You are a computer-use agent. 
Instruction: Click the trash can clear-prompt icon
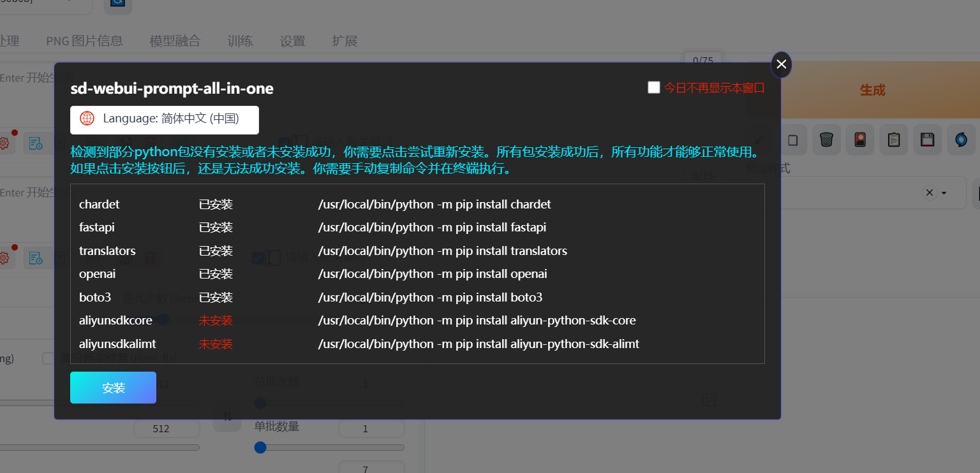[x=826, y=140]
